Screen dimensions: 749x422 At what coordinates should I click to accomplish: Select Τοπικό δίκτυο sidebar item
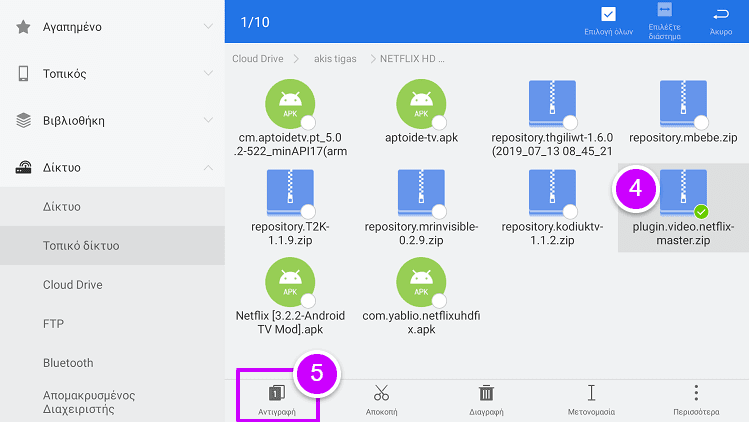pyautogui.click(x=112, y=246)
